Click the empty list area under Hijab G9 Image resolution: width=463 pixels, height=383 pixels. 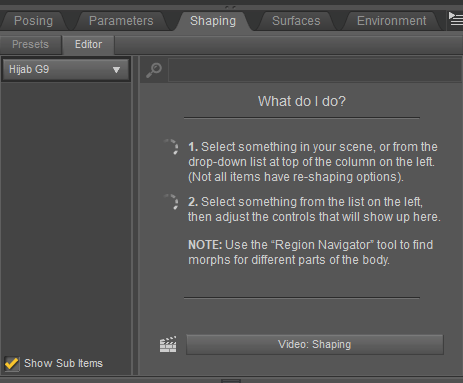pos(66,217)
